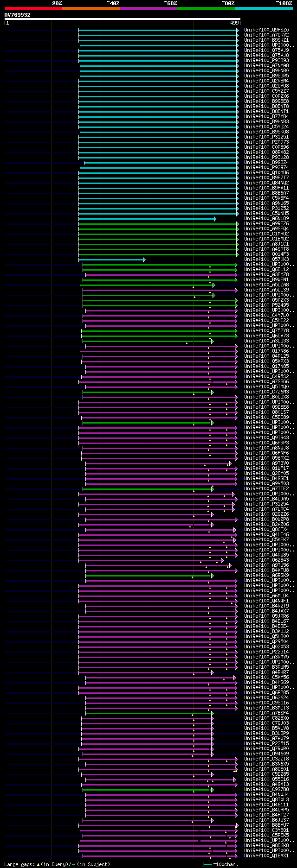Viewport: 297px width, 868px height.
Task: Click the green ~80% identity legend bar
Action: click(x=206, y=8)
